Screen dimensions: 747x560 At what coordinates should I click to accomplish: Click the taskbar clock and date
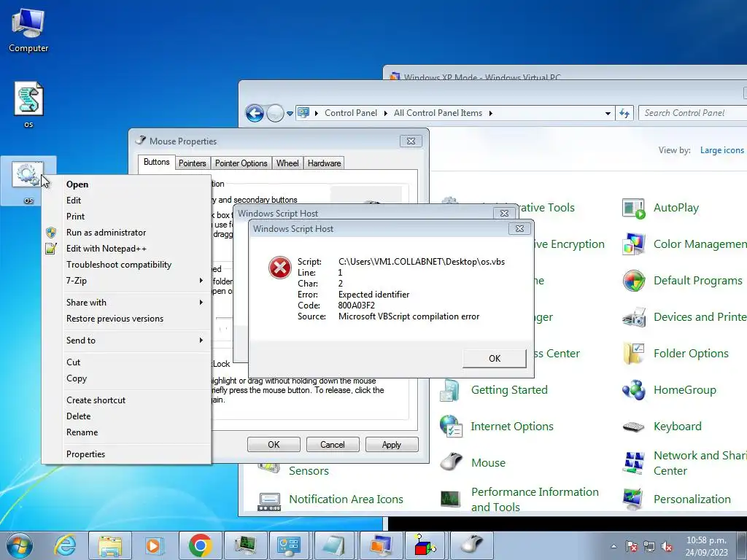coord(706,546)
